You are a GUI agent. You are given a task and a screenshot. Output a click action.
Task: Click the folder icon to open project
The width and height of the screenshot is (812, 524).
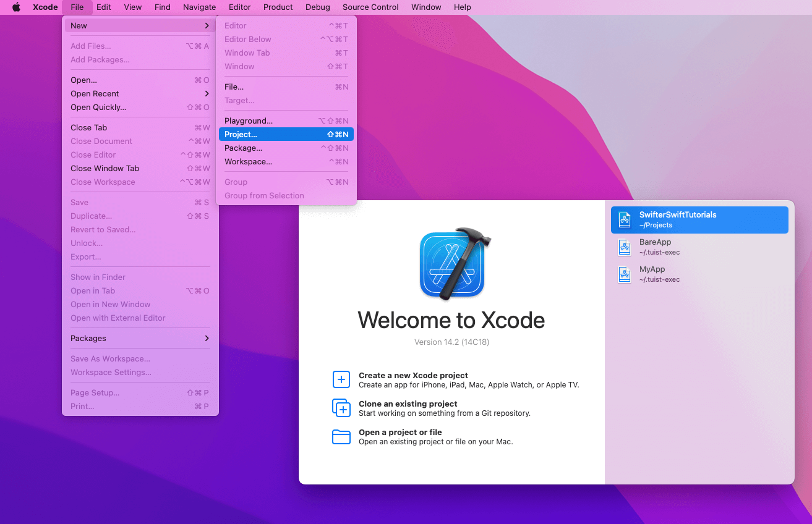341,437
